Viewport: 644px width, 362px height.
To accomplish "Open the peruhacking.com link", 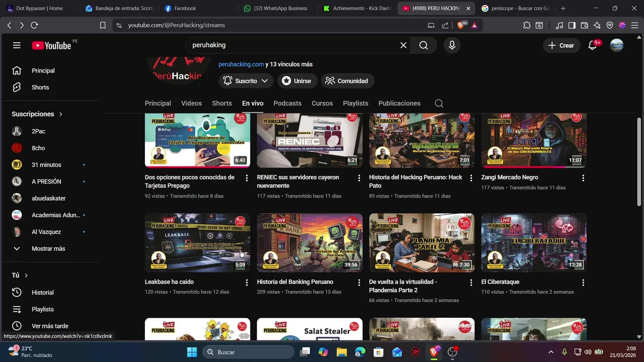I will click(x=241, y=64).
